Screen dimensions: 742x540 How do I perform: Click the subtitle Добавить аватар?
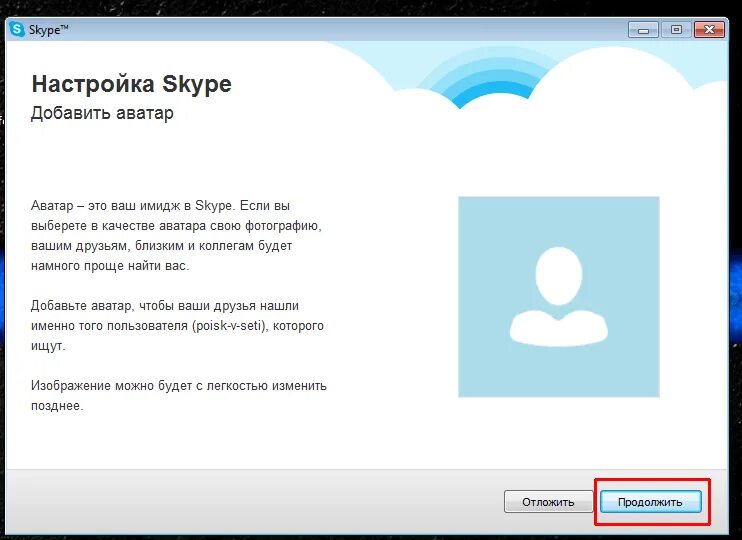(102, 113)
